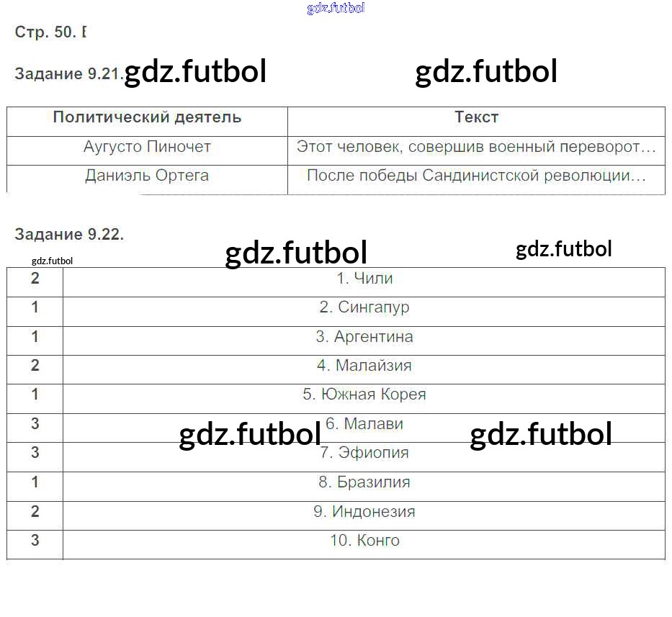Screen dimensions: 672x617
Task: Select the '4. Малайзия' cell
Action: [364, 366]
